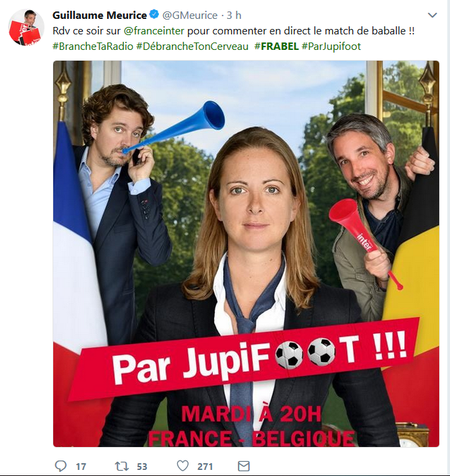Expand the tweet options chevron
Image resolution: width=450 pixels, height=476 pixels.
tap(432, 15)
